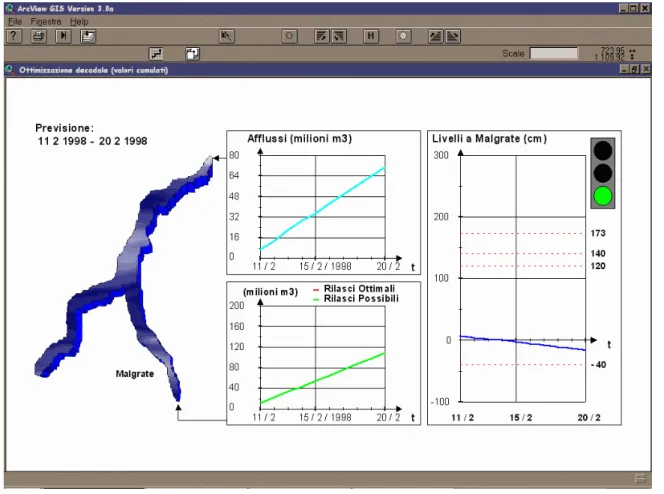Click the overlapping frames tool icon

click(192, 54)
